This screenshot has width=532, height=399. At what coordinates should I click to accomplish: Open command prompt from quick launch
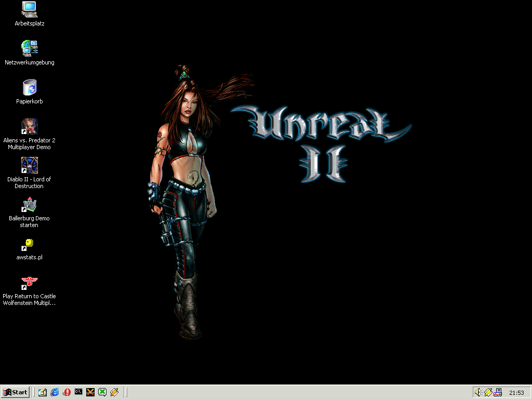point(78,392)
